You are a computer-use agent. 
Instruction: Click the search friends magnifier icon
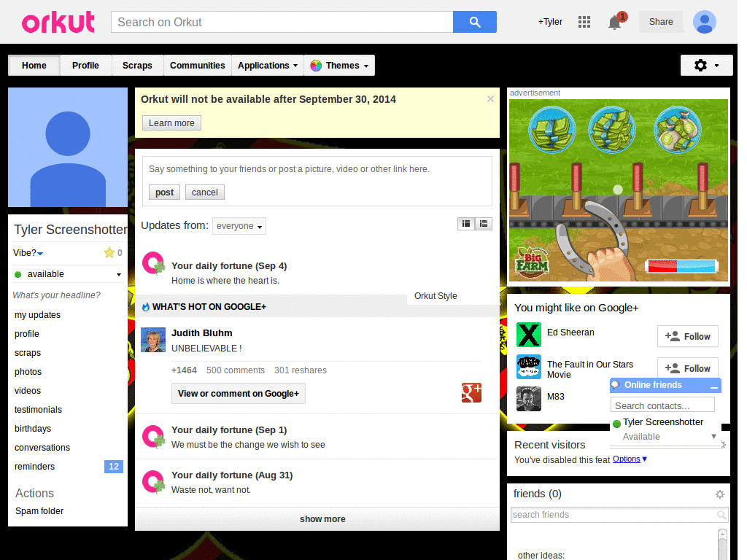click(x=721, y=515)
